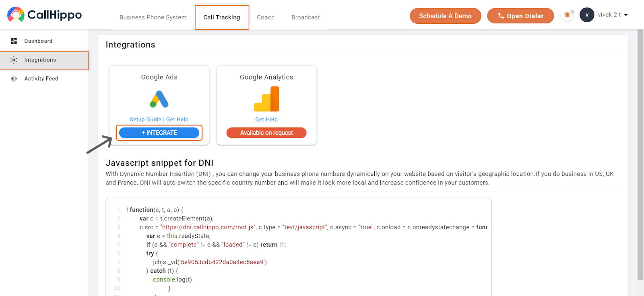Click the Javascript snippet for DNI heading
The image size is (644, 296).
(159, 163)
